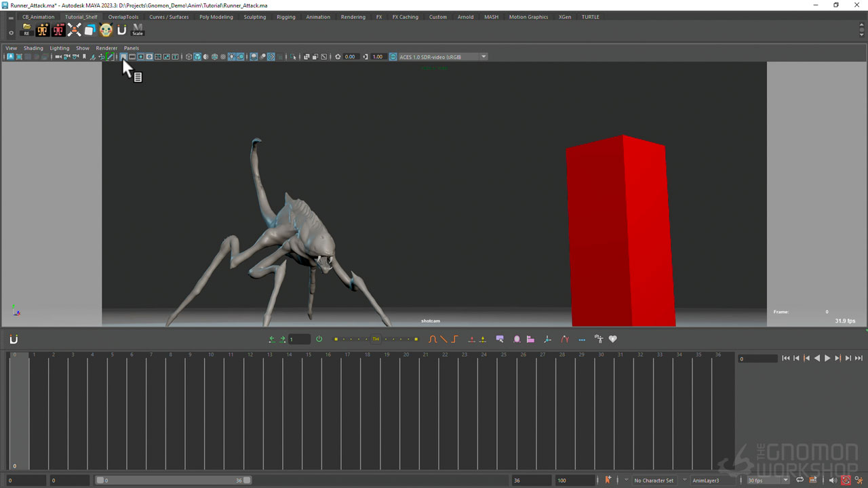Mute the timeline audio speaker
The width and height of the screenshot is (868, 488).
click(833, 480)
